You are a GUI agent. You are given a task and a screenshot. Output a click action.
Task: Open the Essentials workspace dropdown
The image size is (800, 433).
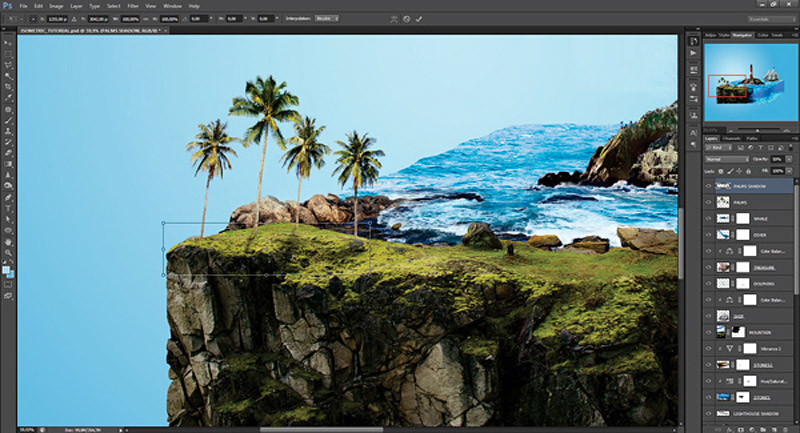772,19
